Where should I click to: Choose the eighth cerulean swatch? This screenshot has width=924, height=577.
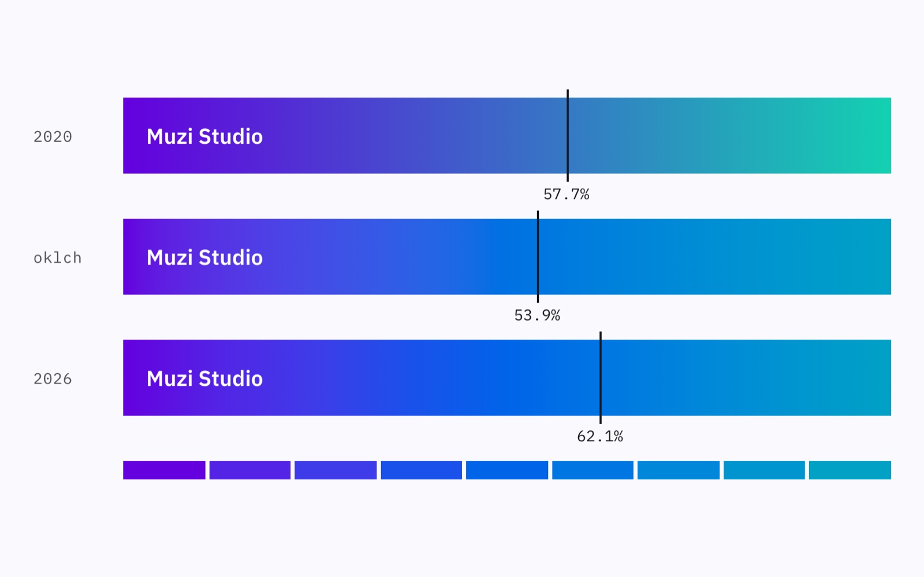point(765,470)
